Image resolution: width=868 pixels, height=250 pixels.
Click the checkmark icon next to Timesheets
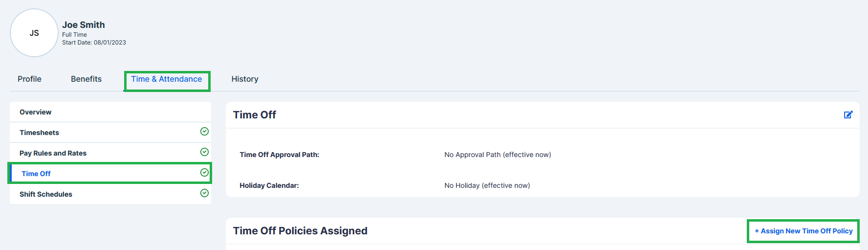(x=204, y=131)
